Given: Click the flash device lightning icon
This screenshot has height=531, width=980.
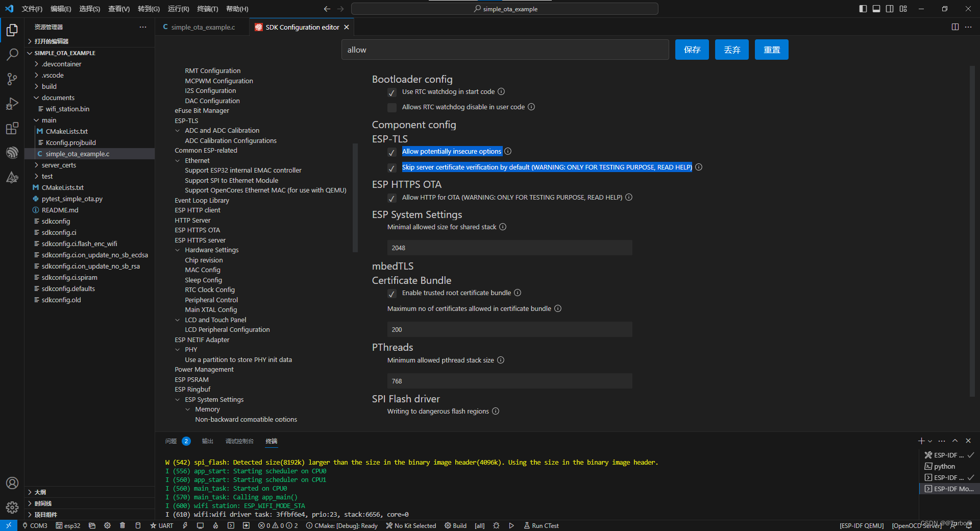Looking at the screenshot, I should 185,525.
